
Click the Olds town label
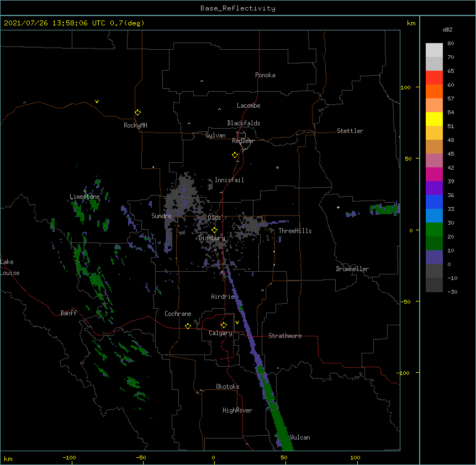pyautogui.click(x=214, y=218)
